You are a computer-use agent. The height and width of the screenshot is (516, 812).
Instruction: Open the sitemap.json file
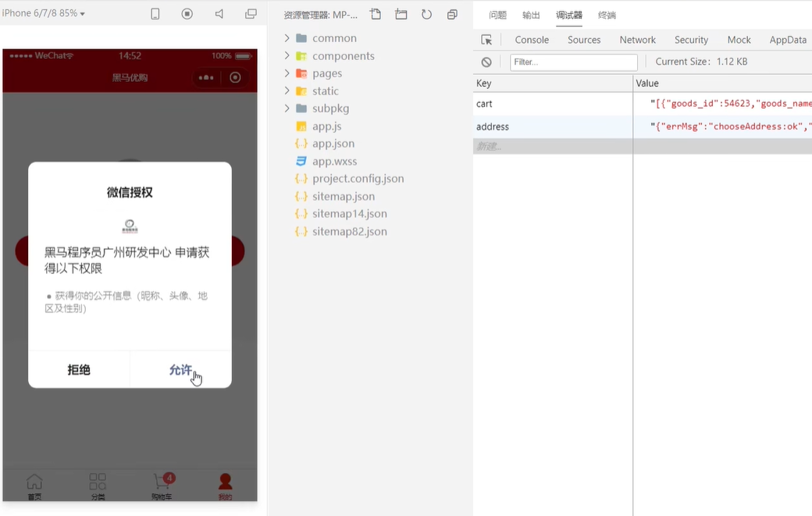click(344, 196)
